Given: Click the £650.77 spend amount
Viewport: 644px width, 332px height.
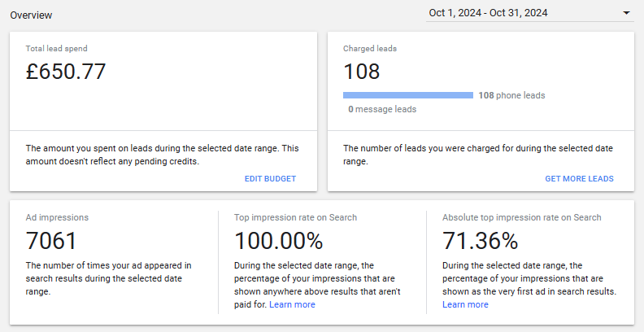Looking at the screenshot, I should coord(66,72).
